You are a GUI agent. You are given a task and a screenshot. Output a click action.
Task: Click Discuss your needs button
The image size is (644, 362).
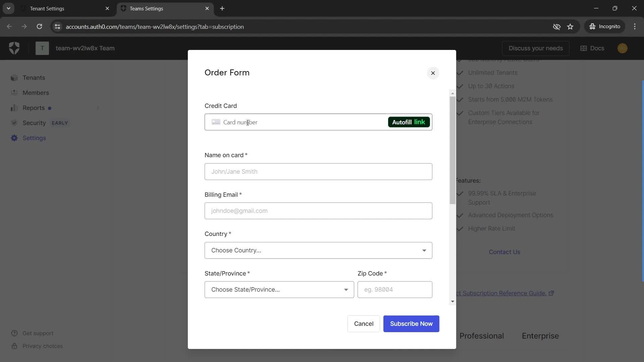pos(536,48)
